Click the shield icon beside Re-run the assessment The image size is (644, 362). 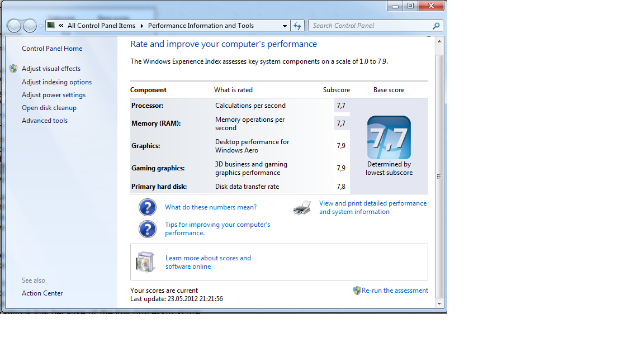click(x=357, y=290)
